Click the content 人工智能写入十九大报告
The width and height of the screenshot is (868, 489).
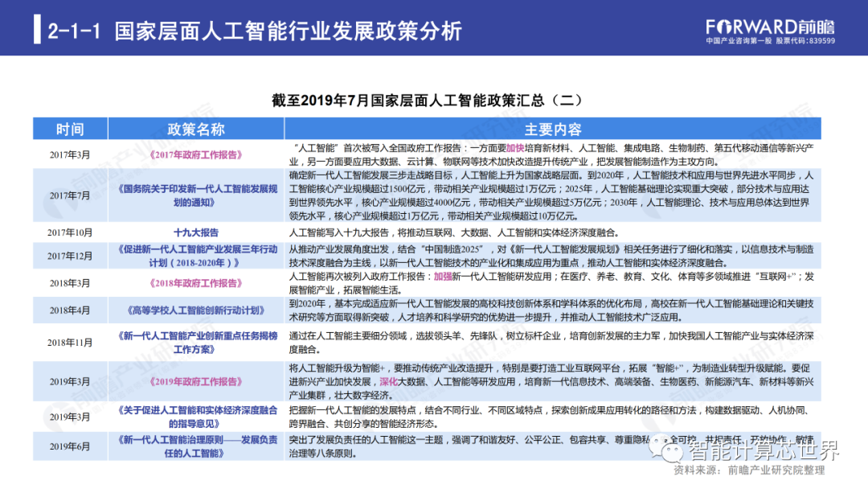click(x=454, y=232)
